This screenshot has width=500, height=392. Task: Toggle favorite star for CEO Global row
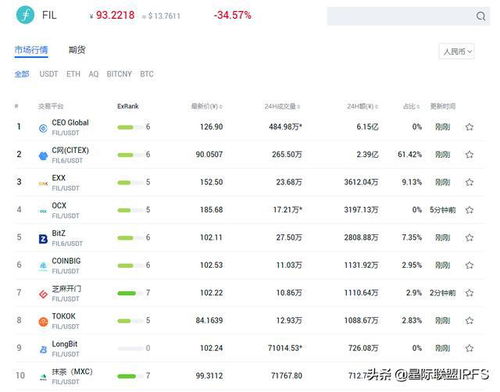click(469, 127)
